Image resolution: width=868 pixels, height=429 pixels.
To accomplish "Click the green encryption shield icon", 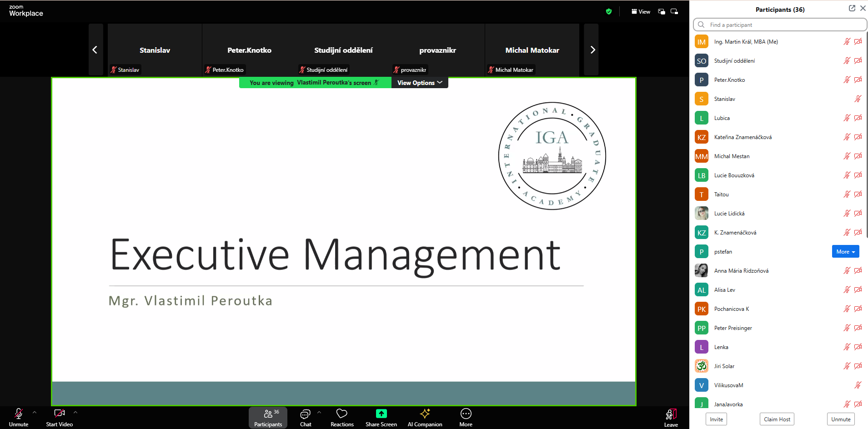I will [x=609, y=11].
